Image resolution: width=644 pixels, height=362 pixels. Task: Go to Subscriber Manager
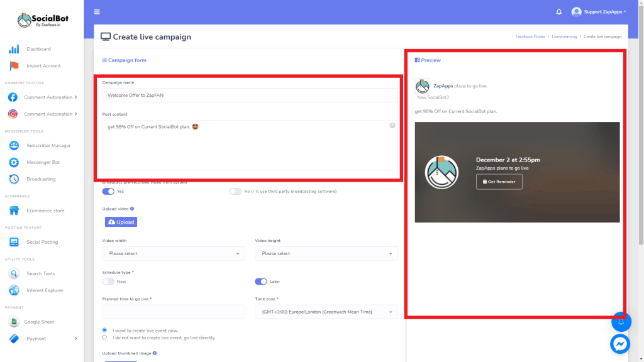[x=48, y=146]
